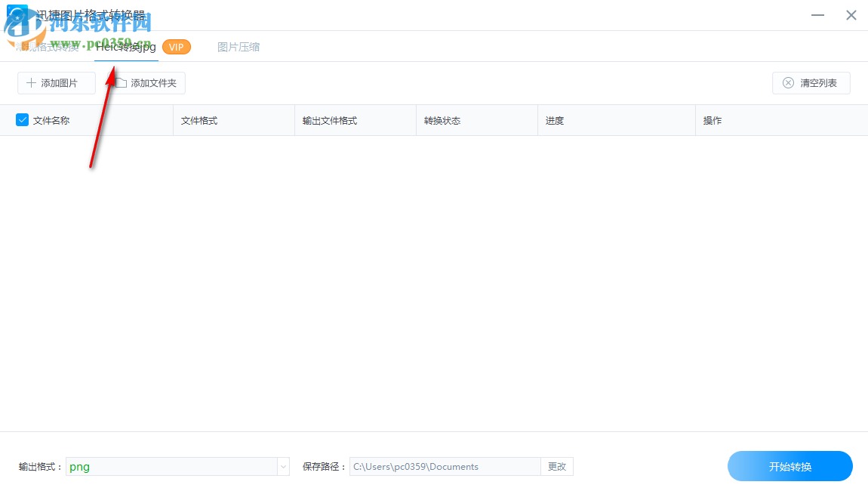Start conversion with 开始转换 button

click(x=790, y=466)
